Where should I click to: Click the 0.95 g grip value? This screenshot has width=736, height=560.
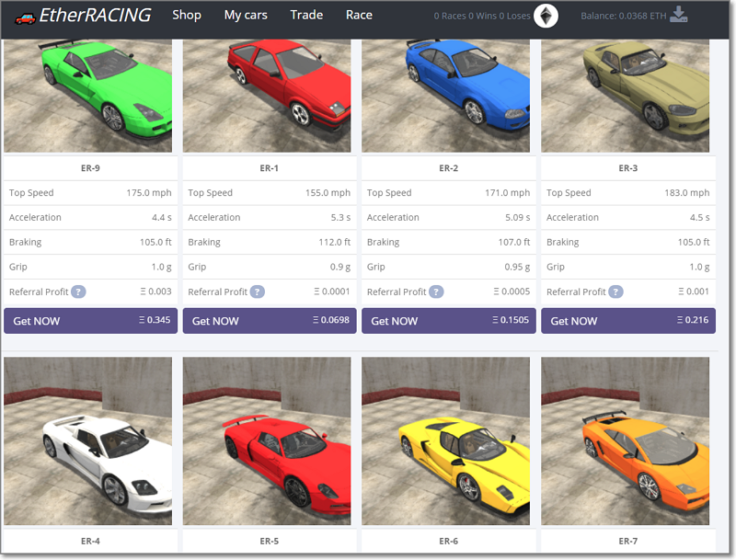(517, 267)
